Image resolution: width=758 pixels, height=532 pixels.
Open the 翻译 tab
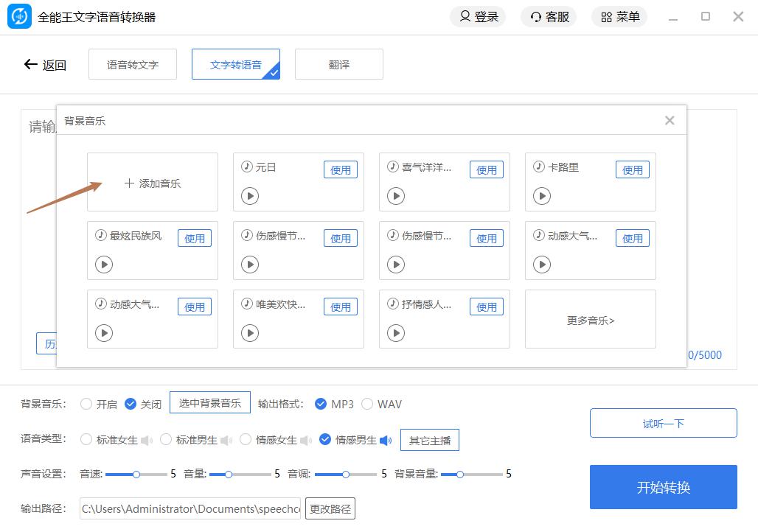[x=339, y=64]
